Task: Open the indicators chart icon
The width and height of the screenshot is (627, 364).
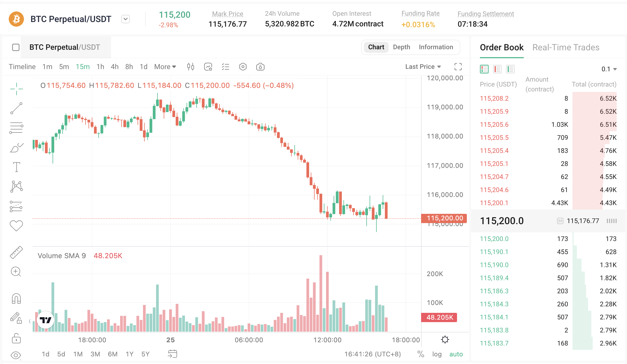Action: coord(208,67)
